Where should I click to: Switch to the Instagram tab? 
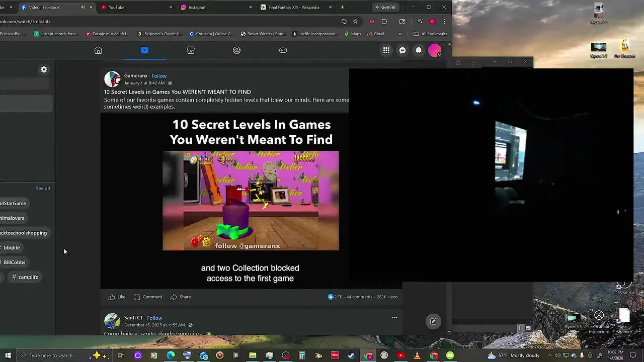click(216, 7)
